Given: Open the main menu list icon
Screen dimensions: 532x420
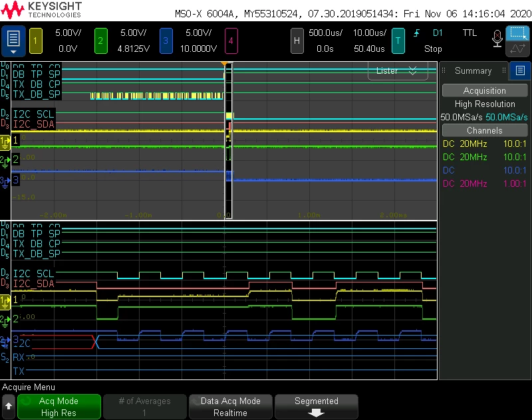Looking at the screenshot, I should tap(13, 41).
